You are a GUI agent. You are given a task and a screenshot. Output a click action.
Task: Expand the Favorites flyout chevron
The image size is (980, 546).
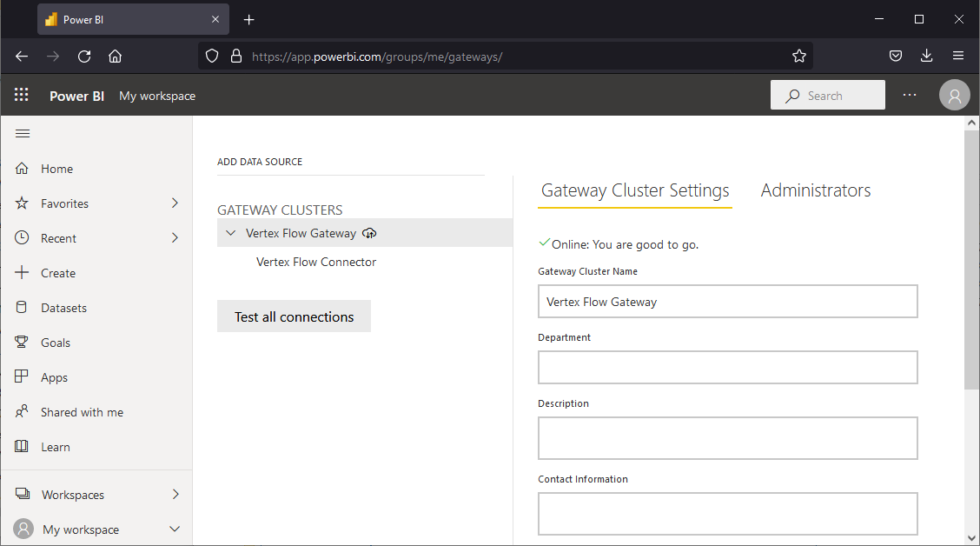[175, 203]
